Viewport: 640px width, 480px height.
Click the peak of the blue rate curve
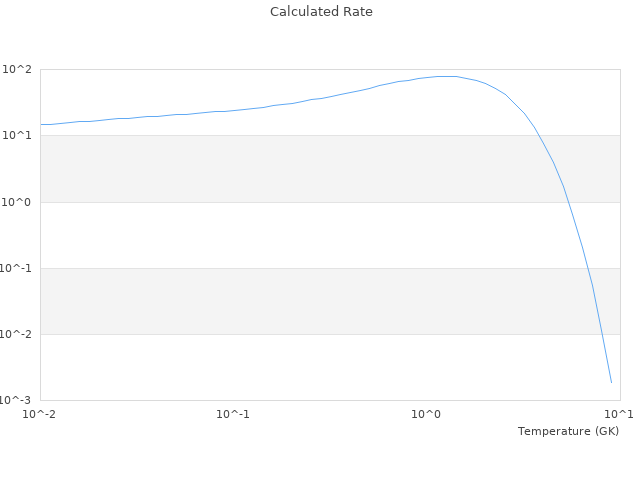pyautogui.click(x=445, y=76)
